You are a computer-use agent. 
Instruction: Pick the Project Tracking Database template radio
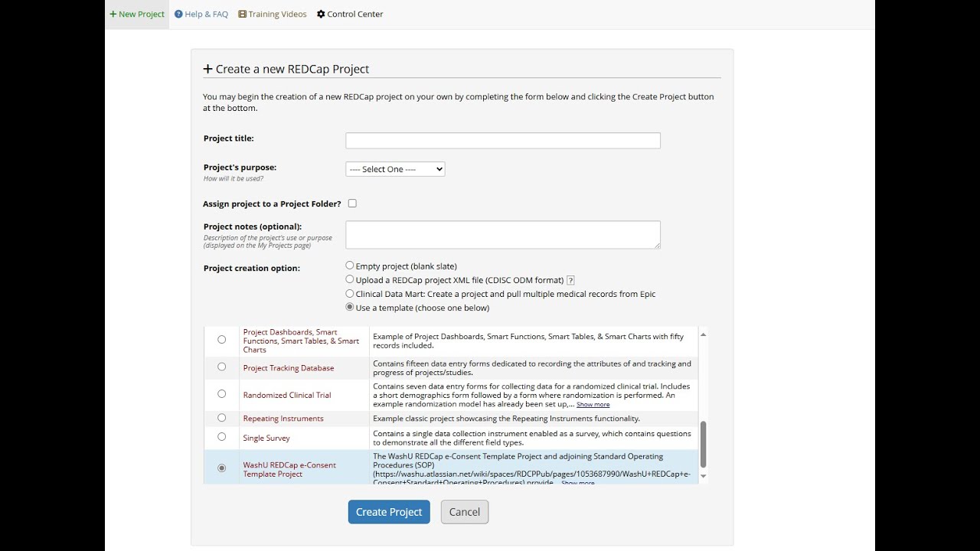point(222,367)
